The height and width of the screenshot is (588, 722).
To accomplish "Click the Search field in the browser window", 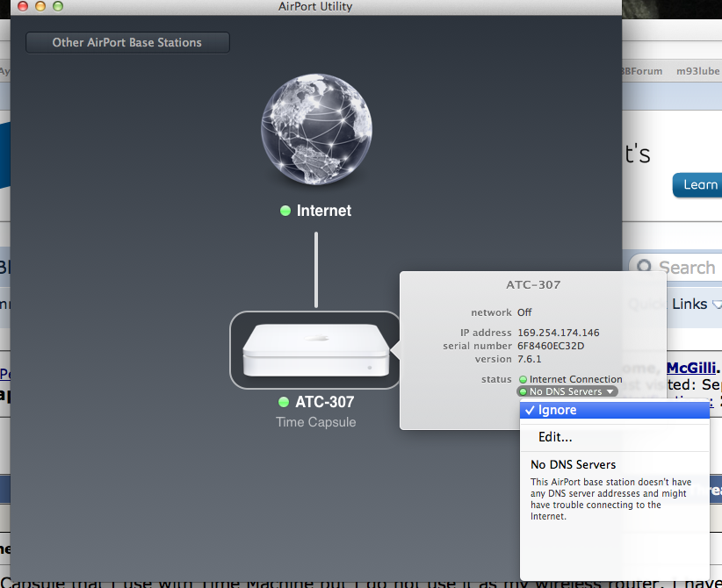I will (675, 268).
